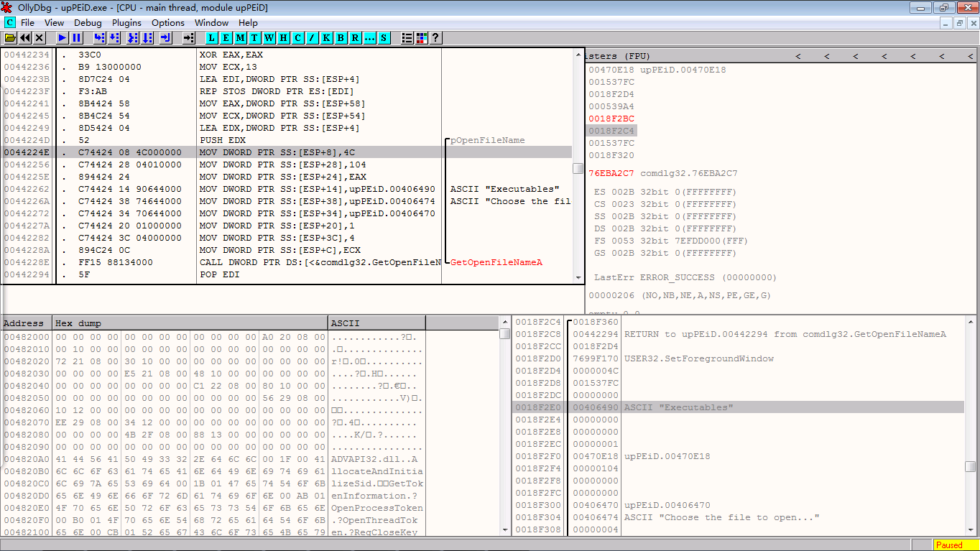Image resolution: width=980 pixels, height=551 pixels.
Task: Click the Registers (FPU) pane header
Action: tap(780, 56)
